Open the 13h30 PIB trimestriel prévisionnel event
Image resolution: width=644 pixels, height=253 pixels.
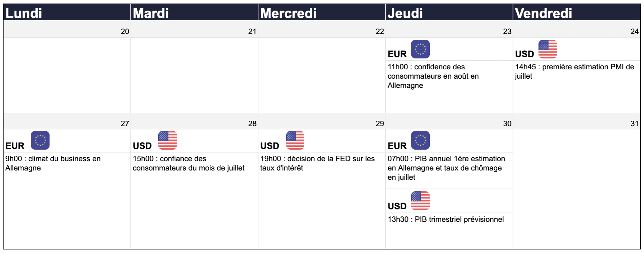tap(446, 219)
